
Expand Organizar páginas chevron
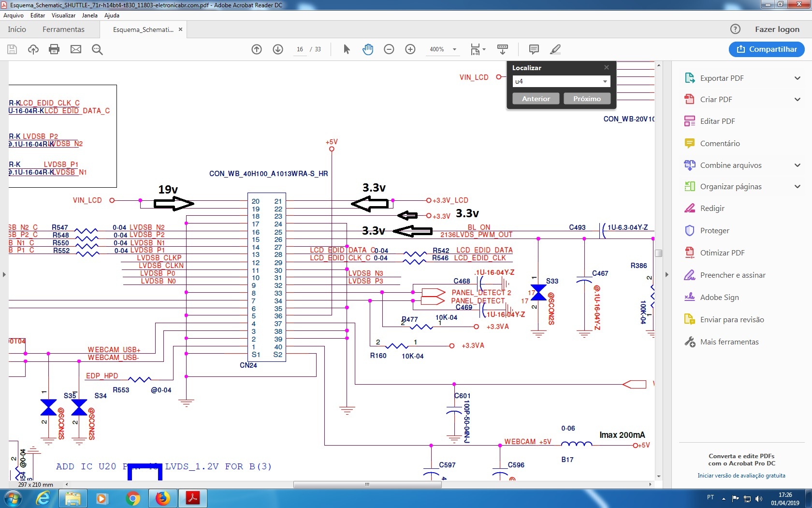click(x=797, y=186)
